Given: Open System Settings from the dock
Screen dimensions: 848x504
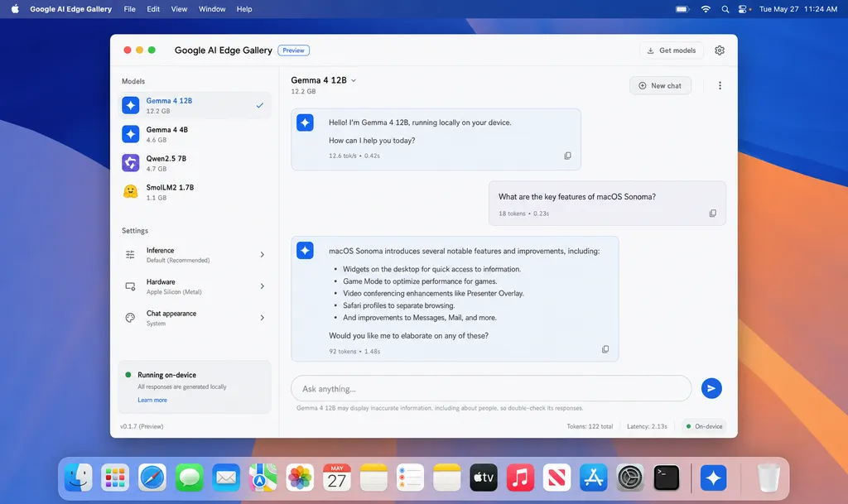Looking at the screenshot, I should [x=630, y=478].
